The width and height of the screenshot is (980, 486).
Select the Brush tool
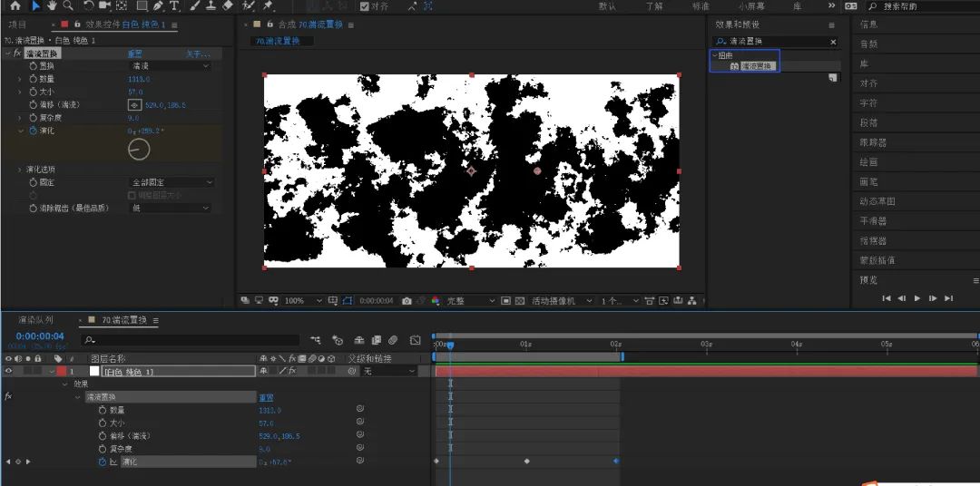195,5
